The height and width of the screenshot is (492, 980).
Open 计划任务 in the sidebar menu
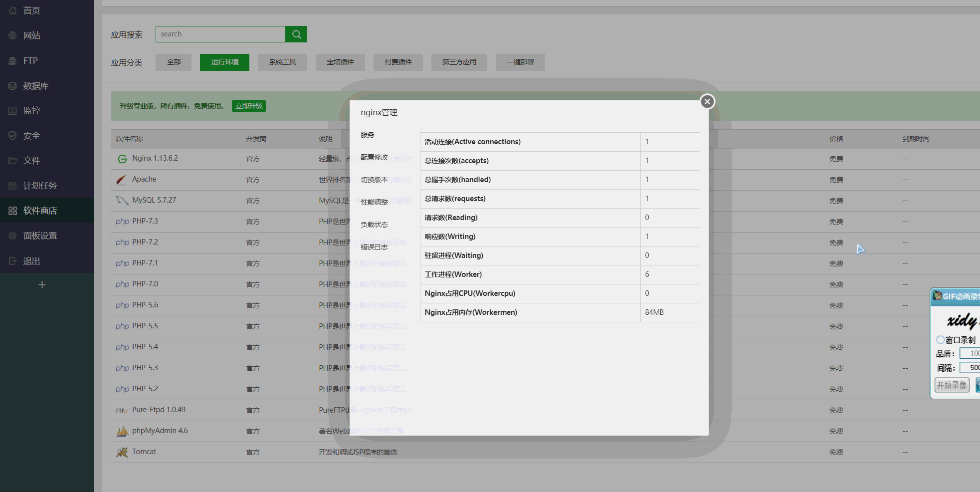coord(40,186)
